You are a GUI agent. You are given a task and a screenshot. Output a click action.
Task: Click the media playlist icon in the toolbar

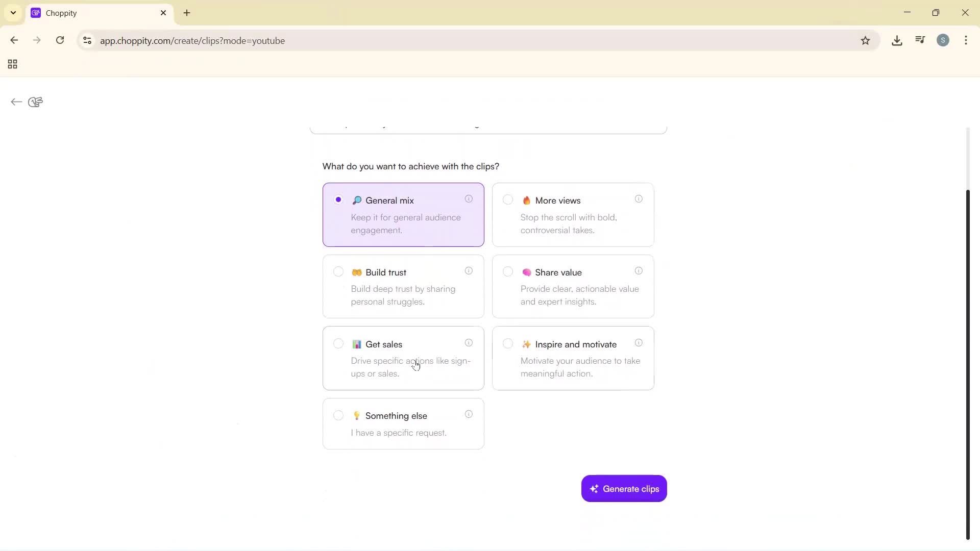920,40
